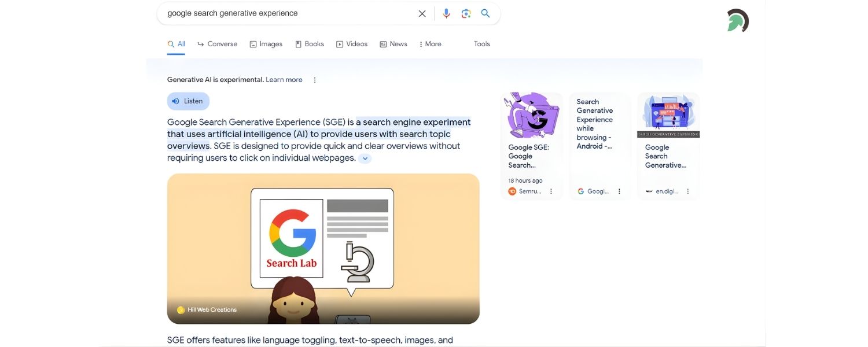The height and width of the screenshot is (347, 868).
Task: Open the three-dot menu beside the Semrush result
Action: (551, 191)
